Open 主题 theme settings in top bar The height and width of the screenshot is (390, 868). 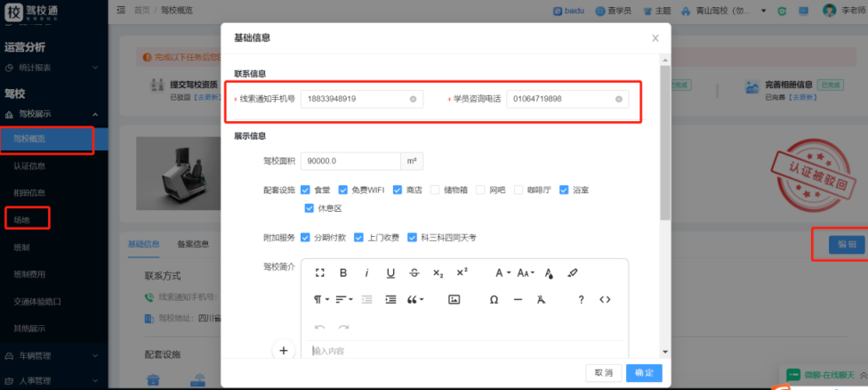point(657,11)
